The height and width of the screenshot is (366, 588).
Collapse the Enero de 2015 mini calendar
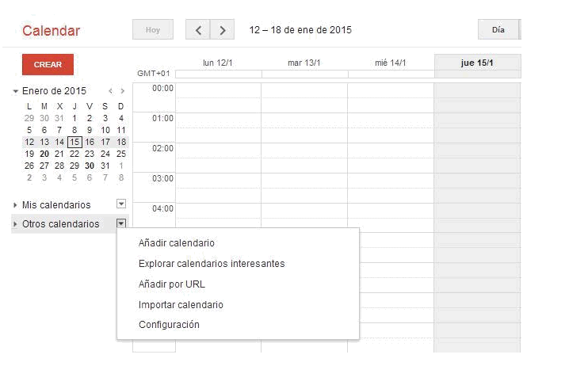coord(16,91)
